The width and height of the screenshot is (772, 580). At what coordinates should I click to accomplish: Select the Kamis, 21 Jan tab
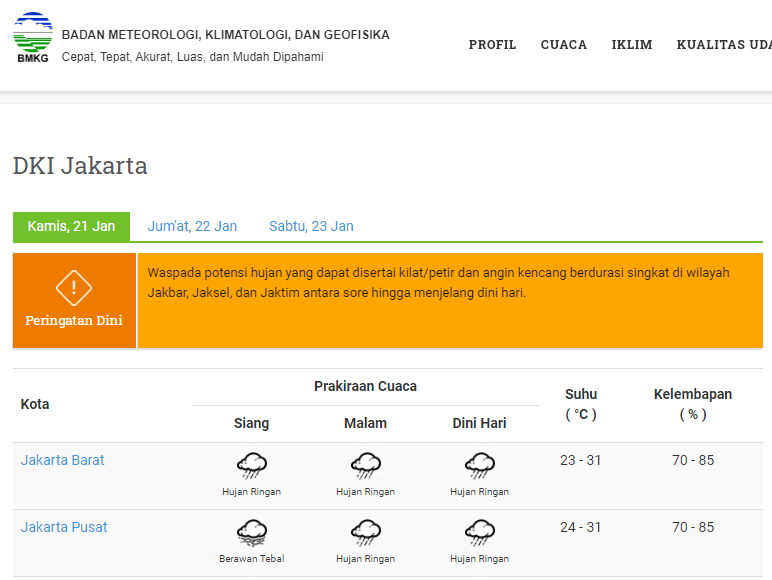71,226
